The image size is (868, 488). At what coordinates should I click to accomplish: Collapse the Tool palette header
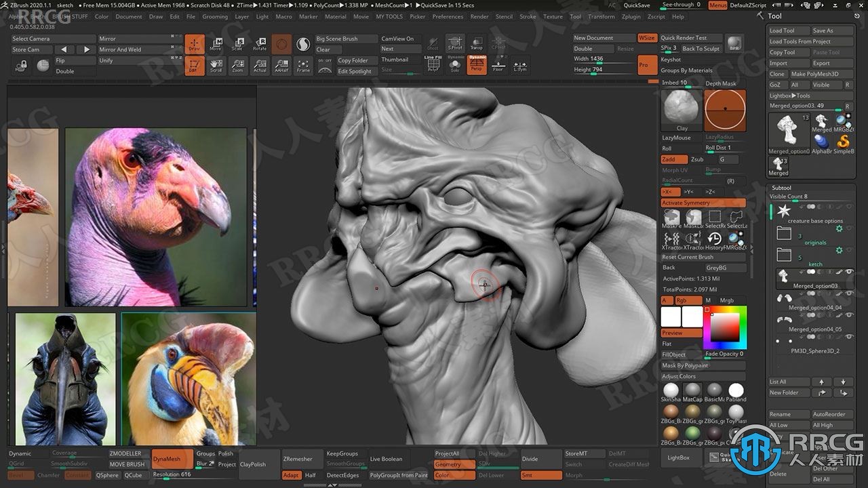[774, 16]
